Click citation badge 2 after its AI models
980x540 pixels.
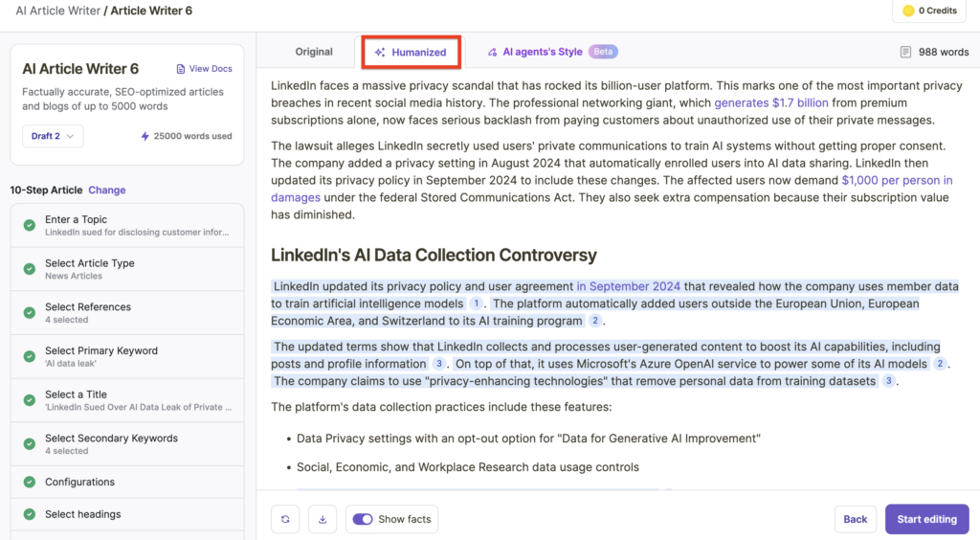(x=940, y=364)
